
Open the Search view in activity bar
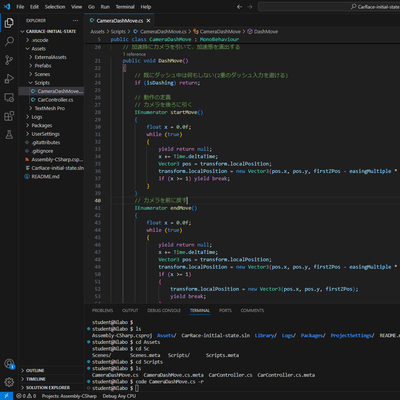point(9,41)
